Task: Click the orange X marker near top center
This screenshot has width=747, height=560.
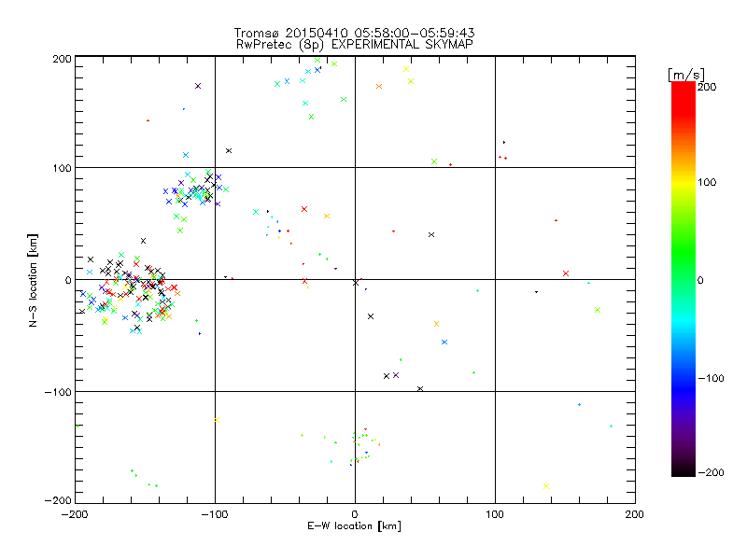Action: (x=379, y=87)
